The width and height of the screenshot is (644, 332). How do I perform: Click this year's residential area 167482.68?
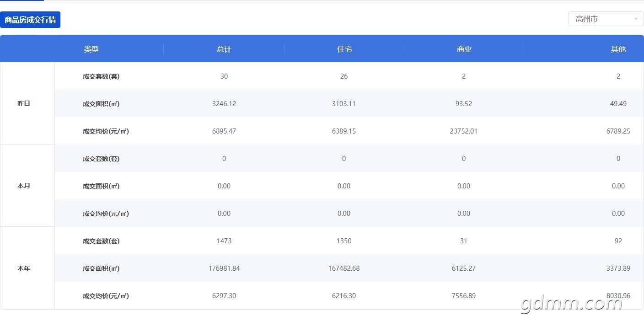[x=344, y=268]
